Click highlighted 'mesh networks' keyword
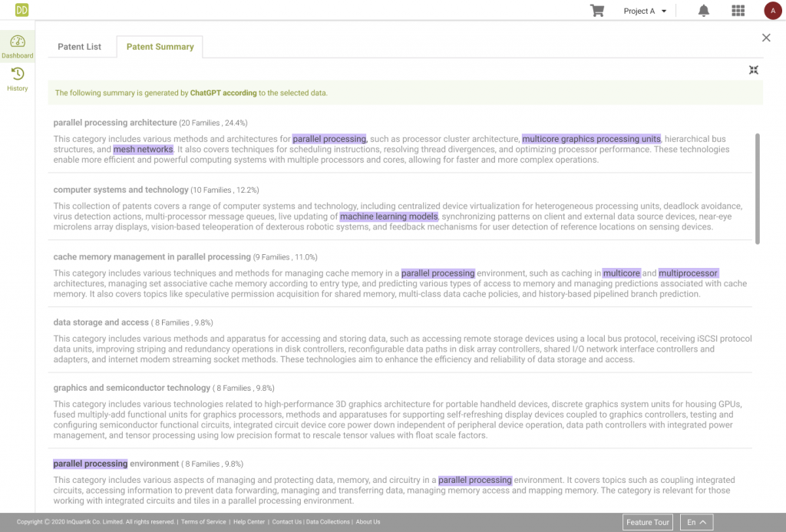 tap(144, 150)
